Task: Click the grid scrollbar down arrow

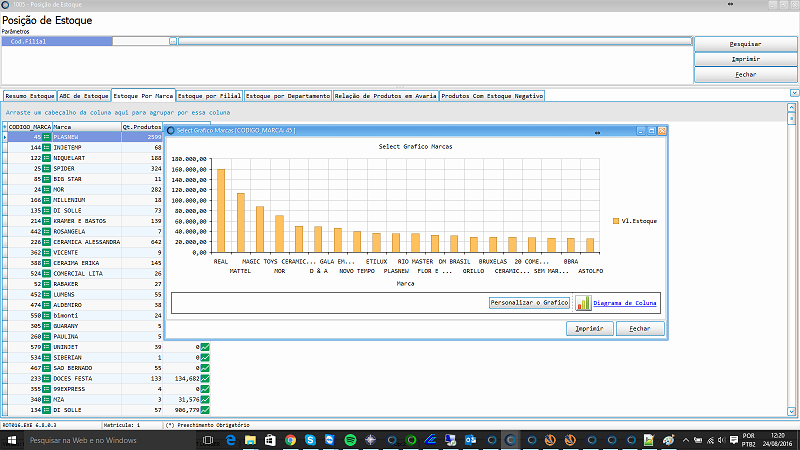Action: (x=791, y=411)
